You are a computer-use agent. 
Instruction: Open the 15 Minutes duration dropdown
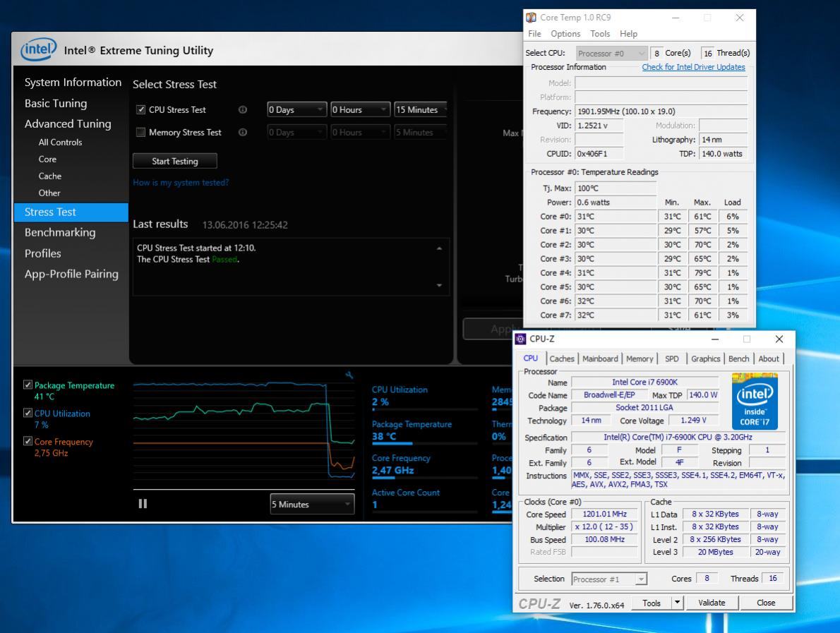tap(421, 110)
